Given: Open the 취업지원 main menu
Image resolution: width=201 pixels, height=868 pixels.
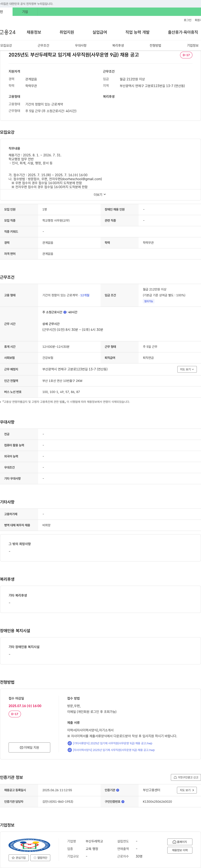Looking at the screenshot, I should pyautogui.click(x=67, y=32).
